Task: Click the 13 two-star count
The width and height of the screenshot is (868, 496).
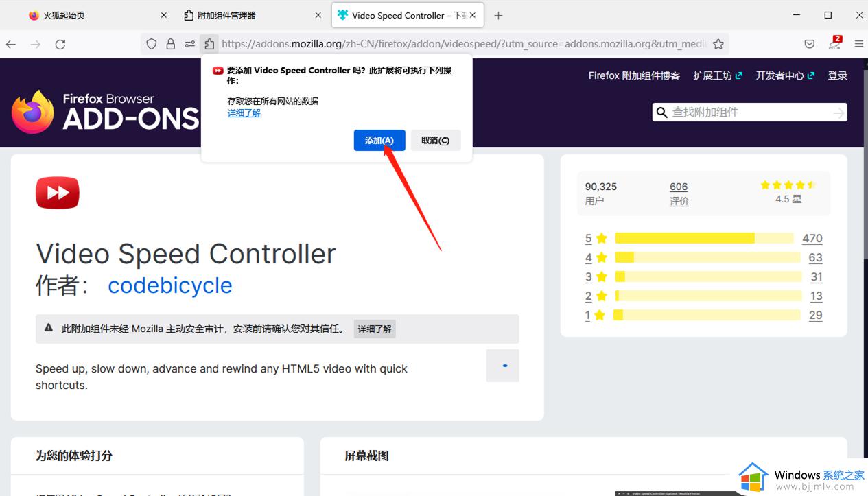Action: [x=816, y=296]
